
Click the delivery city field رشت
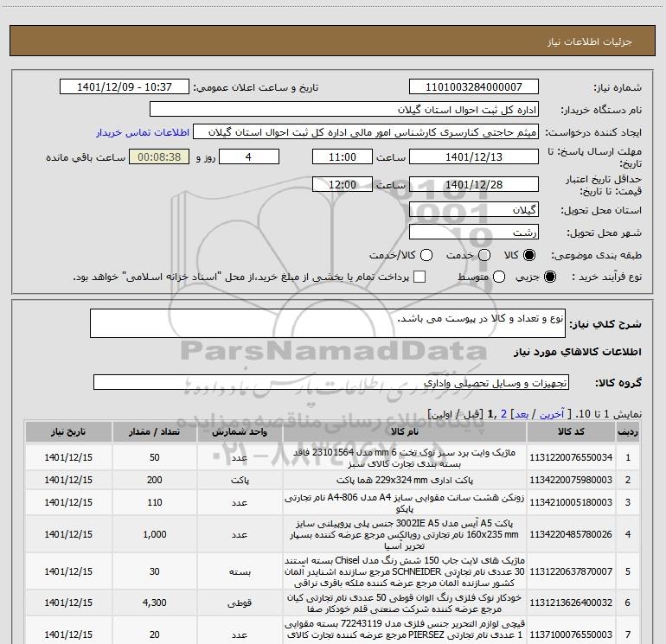point(474,233)
